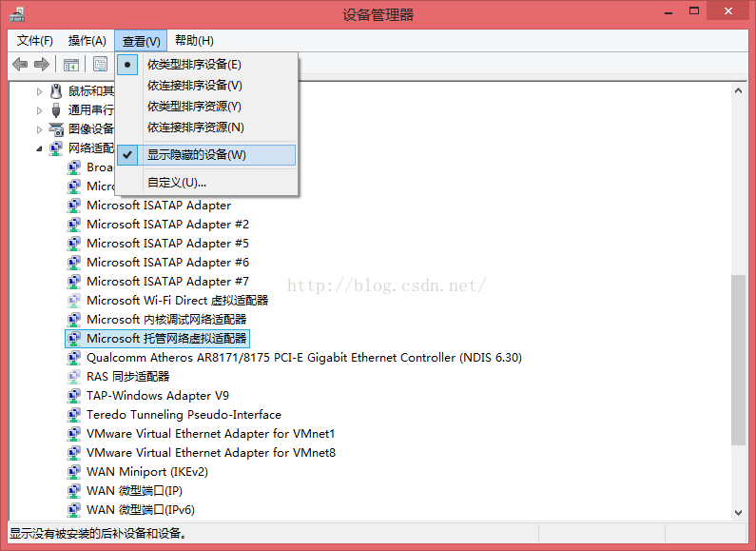Click icon beside Microsoft 内核调试网络适配器
This screenshot has height=551, width=756.
[x=74, y=320]
